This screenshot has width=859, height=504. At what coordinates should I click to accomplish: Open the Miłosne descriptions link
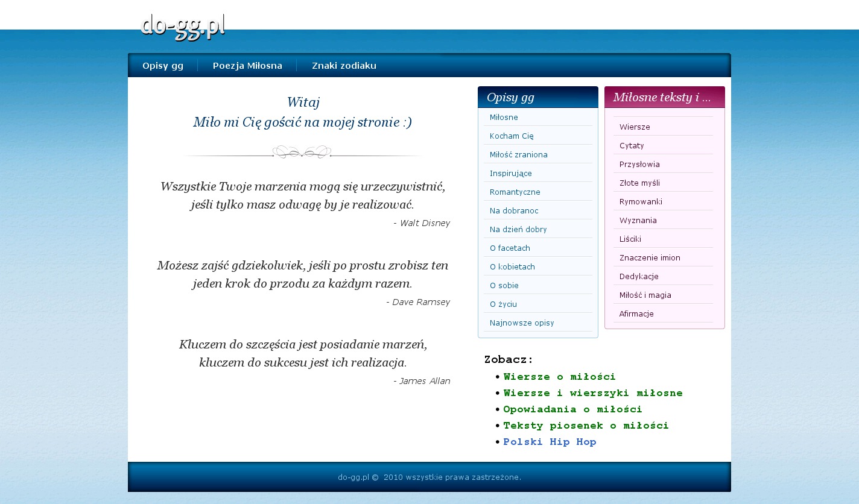pos(504,117)
